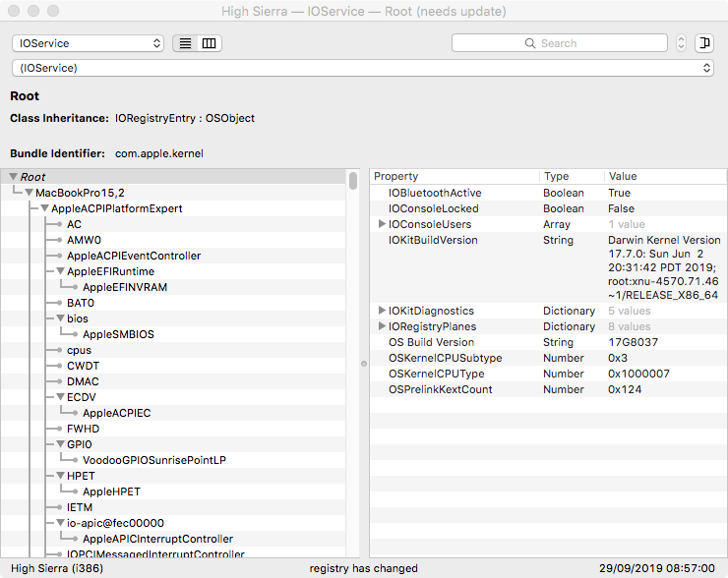Select AppleAPICInterruptController in the tree
Viewport: 728px width, 578px height.
tap(157, 539)
